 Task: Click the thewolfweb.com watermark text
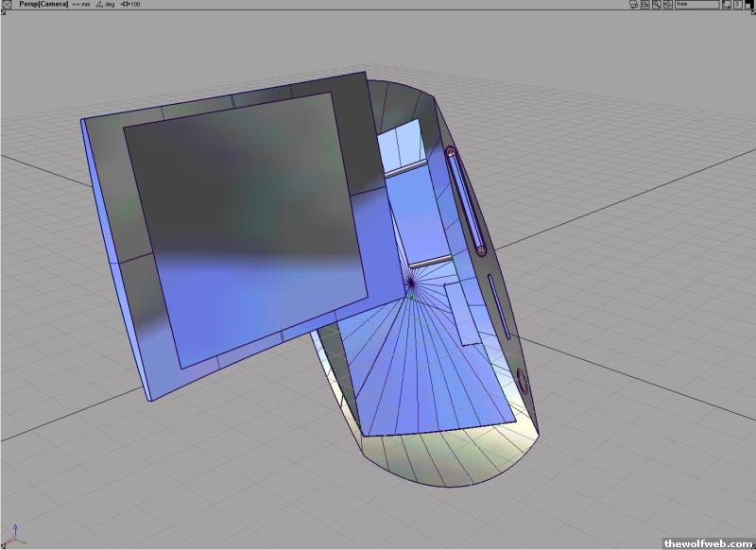pyautogui.click(x=708, y=543)
